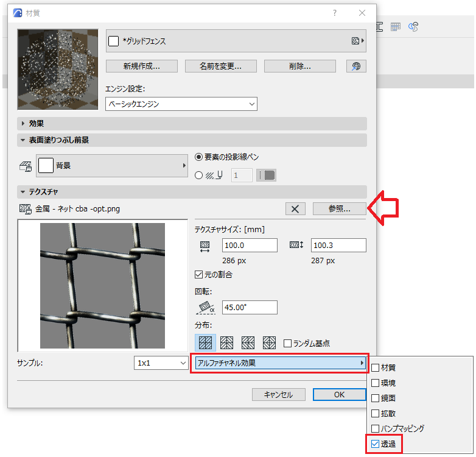Open the エンジン設定 dropdown
476x457 pixels.
[x=181, y=104]
